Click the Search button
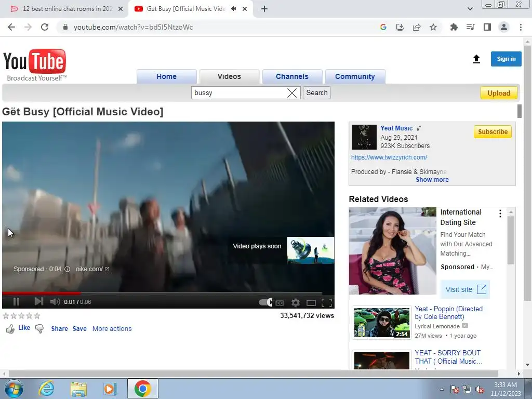This screenshot has height=399, width=532. (x=317, y=92)
